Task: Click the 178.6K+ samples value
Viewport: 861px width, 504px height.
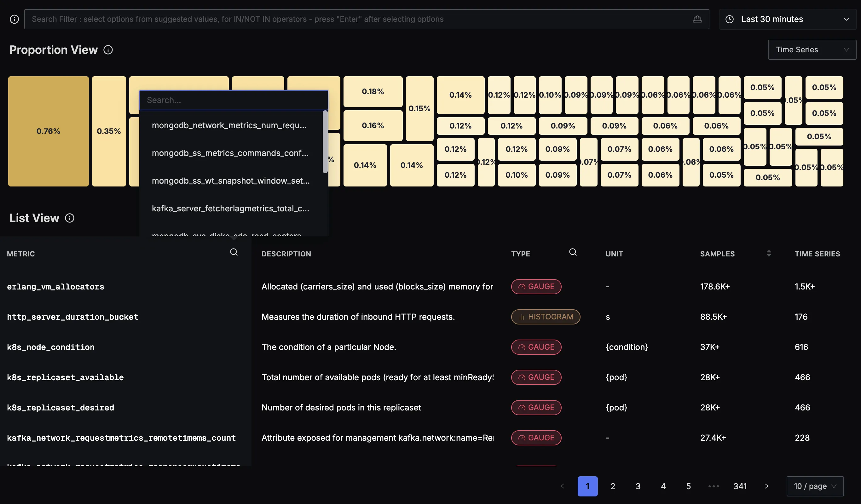Action: pyautogui.click(x=715, y=286)
